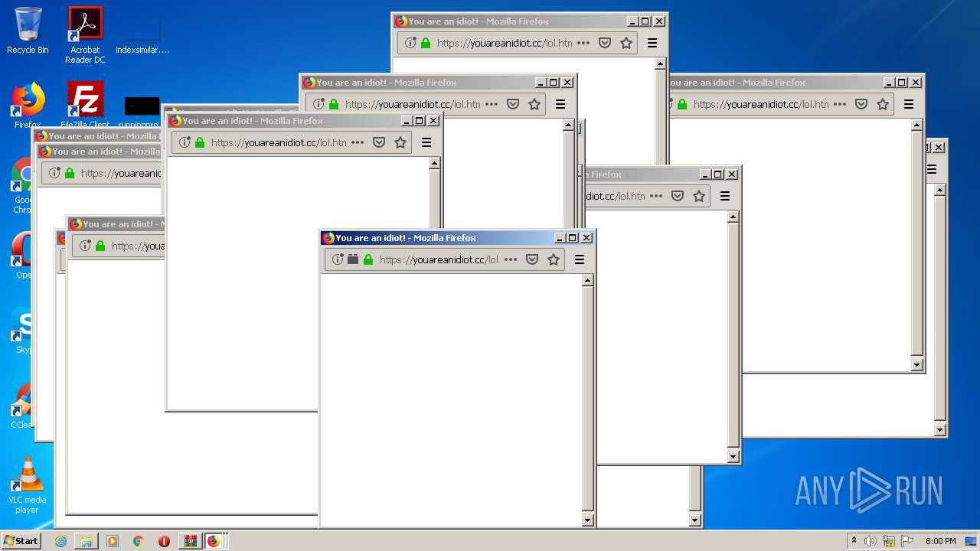Image resolution: width=980 pixels, height=551 pixels.
Task: Click bookmark star in Firefox window beside runningpro icon
Action: [400, 142]
